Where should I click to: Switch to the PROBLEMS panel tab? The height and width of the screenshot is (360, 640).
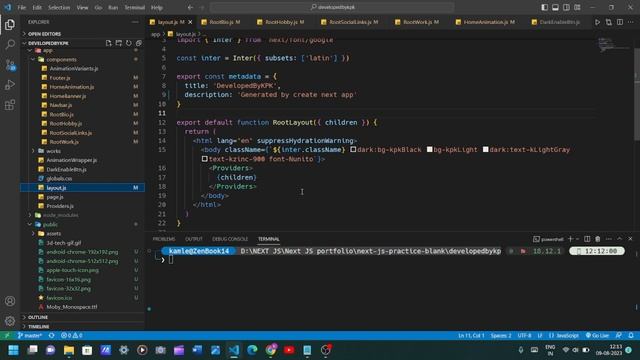(x=164, y=239)
